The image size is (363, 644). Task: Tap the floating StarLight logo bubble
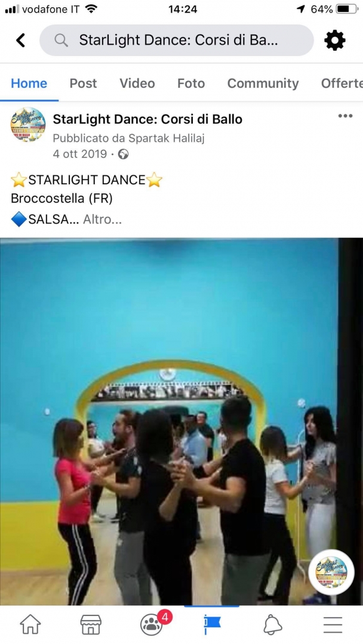coord(331,572)
